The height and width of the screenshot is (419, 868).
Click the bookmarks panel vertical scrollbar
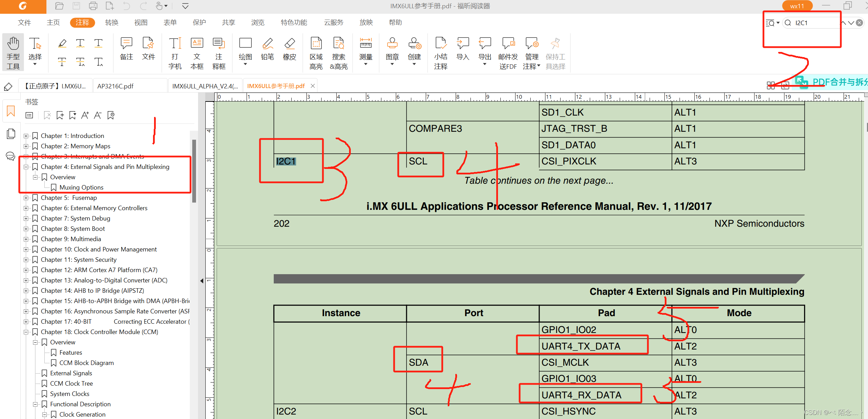tap(194, 171)
